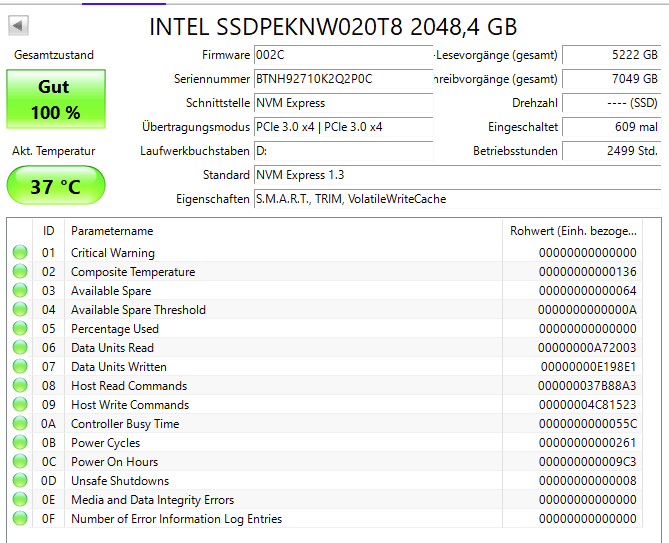
Task: Click the Gut 100 % health status box
Action: (x=55, y=100)
